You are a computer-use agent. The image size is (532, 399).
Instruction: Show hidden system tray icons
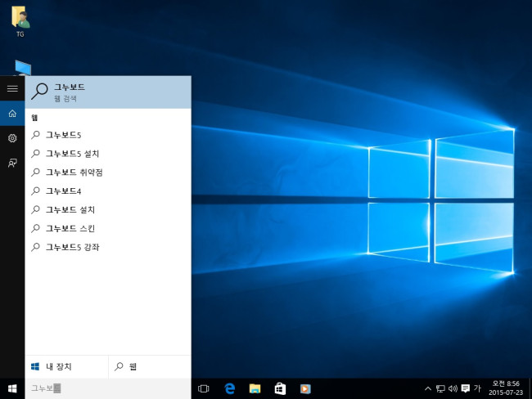coord(427,388)
